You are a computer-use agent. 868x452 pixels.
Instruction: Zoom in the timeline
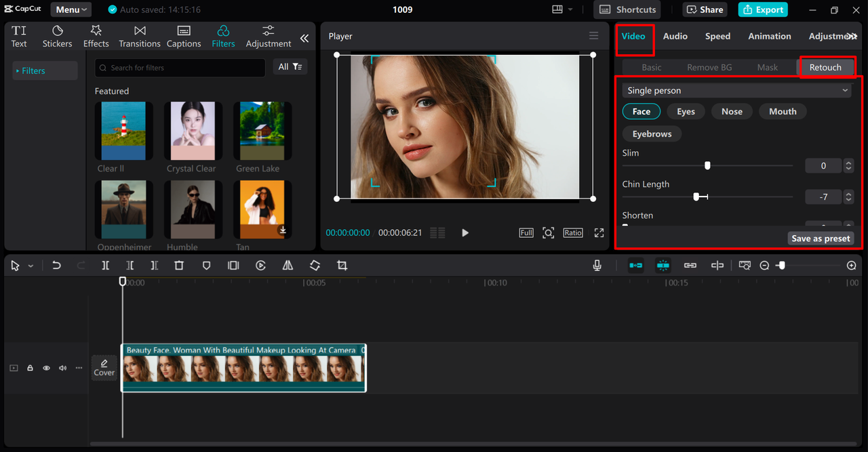click(x=852, y=266)
